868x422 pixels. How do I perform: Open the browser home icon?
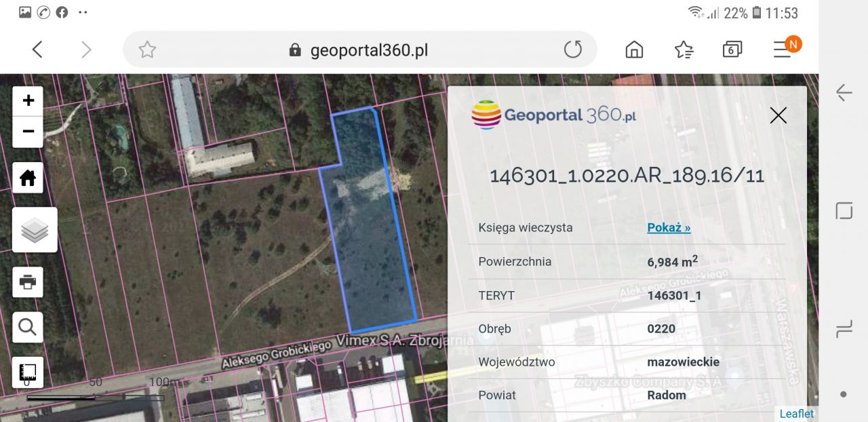633,49
